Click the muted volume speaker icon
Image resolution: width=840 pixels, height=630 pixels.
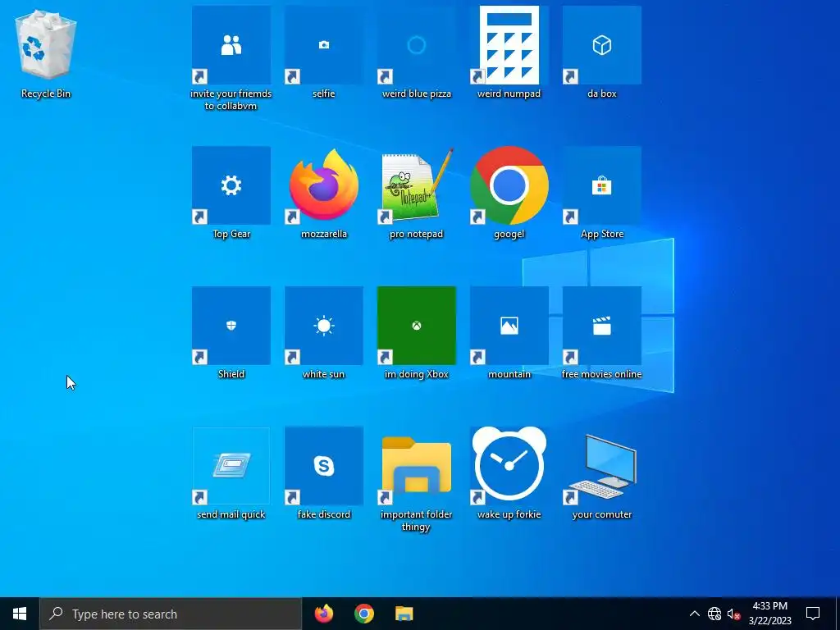coord(733,614)
